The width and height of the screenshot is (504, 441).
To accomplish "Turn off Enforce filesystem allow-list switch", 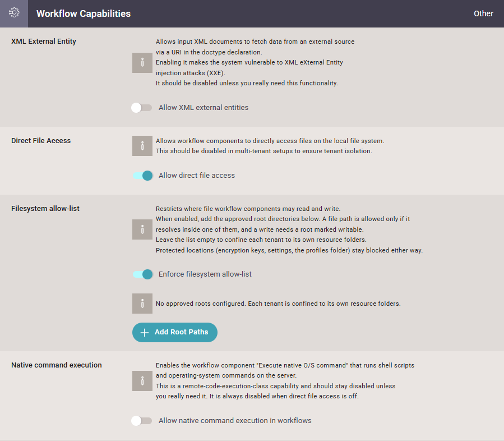I will point(143,274).
